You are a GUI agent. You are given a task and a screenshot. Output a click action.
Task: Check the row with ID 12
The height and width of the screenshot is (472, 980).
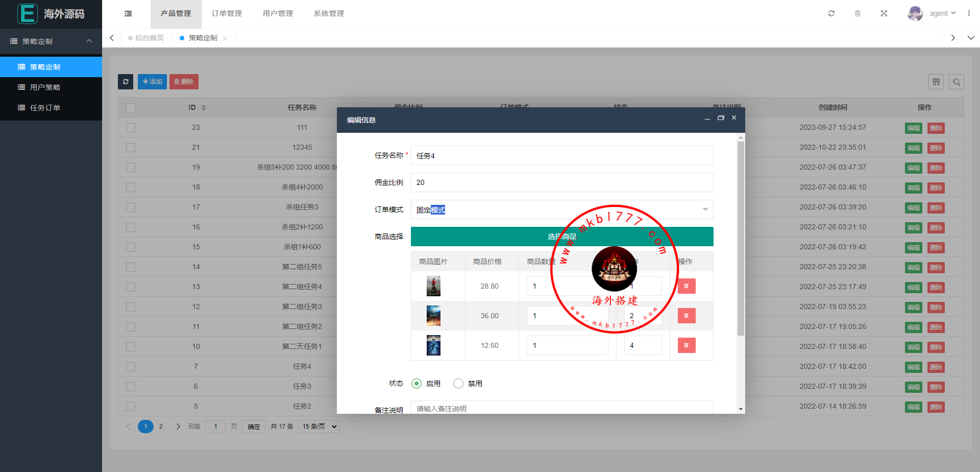(x=131, y=307)
